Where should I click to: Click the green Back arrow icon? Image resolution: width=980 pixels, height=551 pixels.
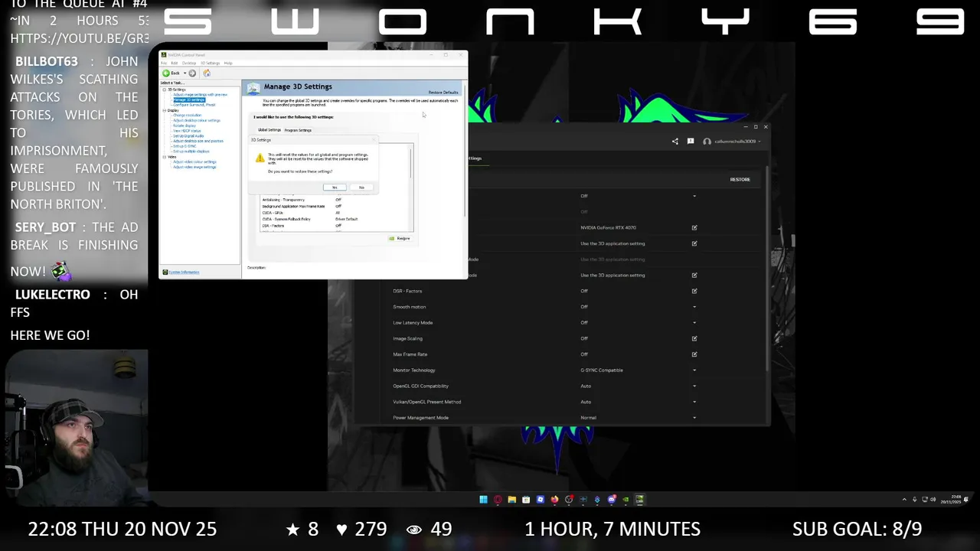pyautogui.click(x=166, y=73)
